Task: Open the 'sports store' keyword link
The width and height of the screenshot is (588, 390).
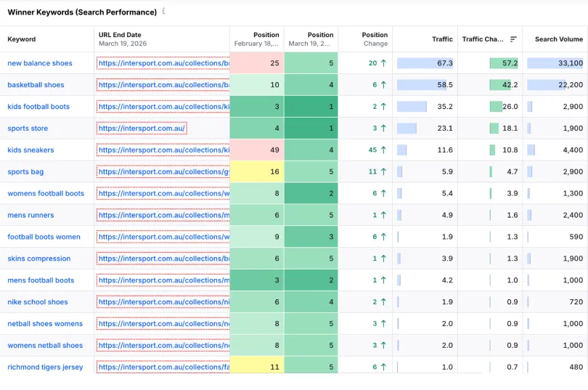Action: pyautogui.click(x=28, y=129)
